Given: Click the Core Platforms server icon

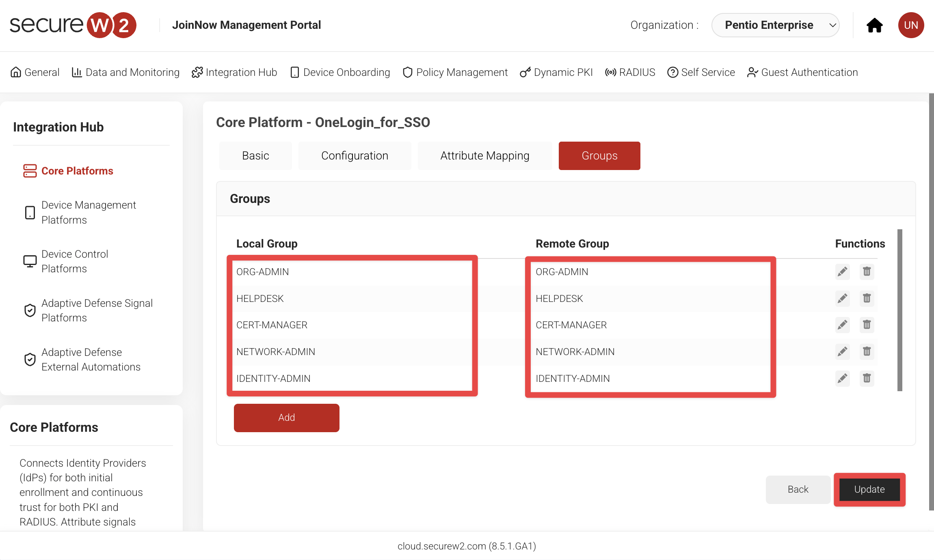Looking at the screenshot, I should click(x=30, y=171).
